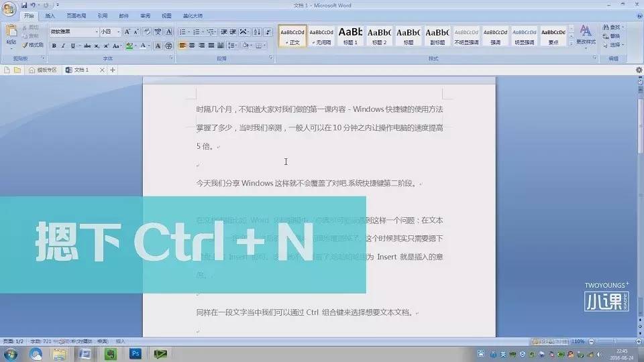
Task: Switch to the Page Layout (页面布局) tab
Action: click(76, 16)
